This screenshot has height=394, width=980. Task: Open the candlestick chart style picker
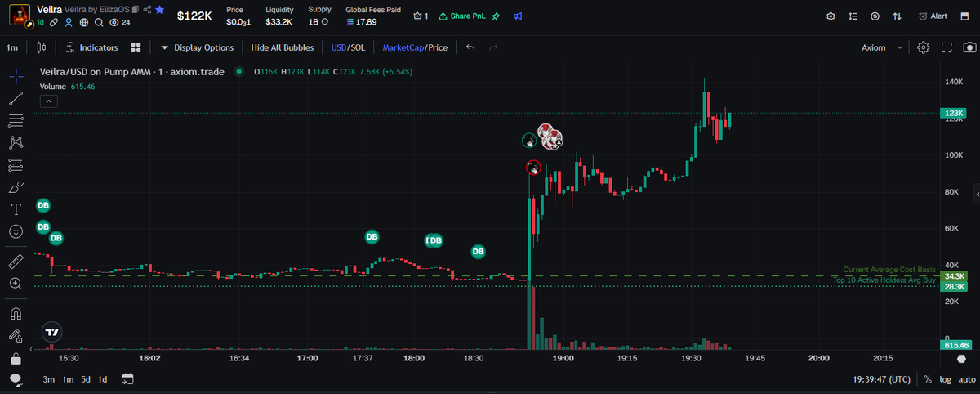click(x=42, y=47)
